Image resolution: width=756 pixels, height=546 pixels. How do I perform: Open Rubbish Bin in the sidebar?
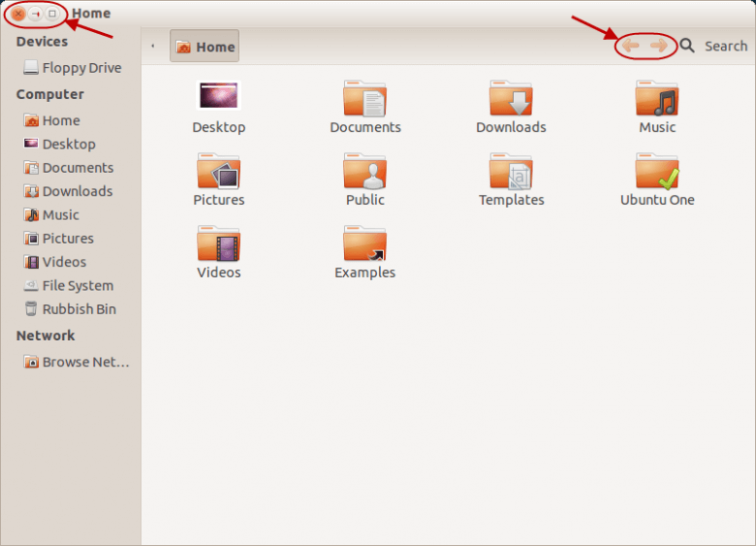(x=70, y=309)
